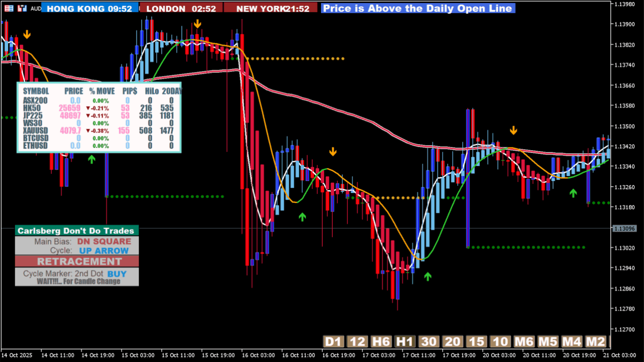Click the 'Price is Above the Daily Open Line' banner

418,8
